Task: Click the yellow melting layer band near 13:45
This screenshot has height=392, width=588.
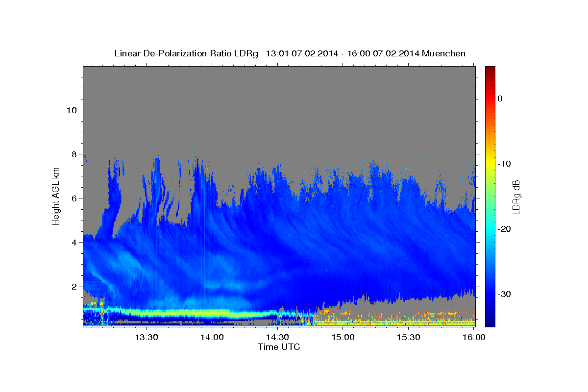Action: click(x=179, y=313)
